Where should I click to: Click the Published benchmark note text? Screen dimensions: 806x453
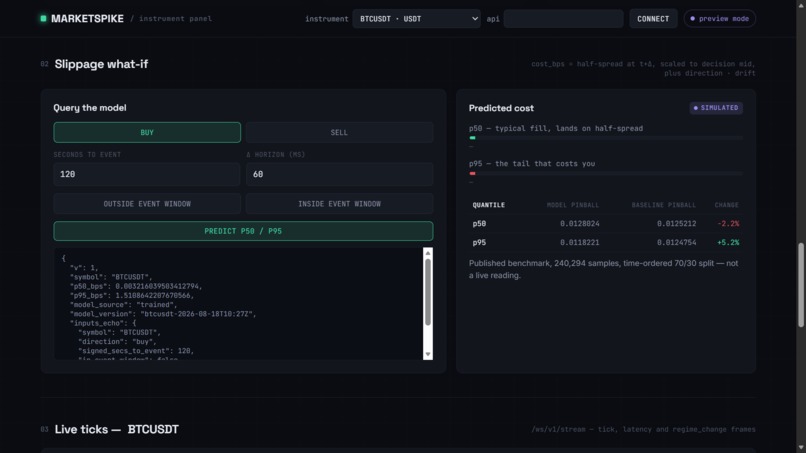(603, 269)
